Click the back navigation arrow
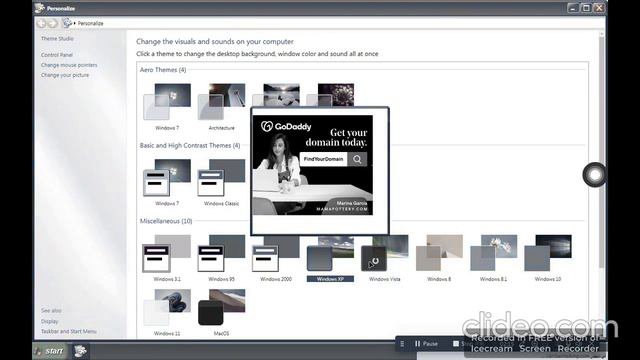This screenshot has width=640, height=360. [x=41, y=23]
